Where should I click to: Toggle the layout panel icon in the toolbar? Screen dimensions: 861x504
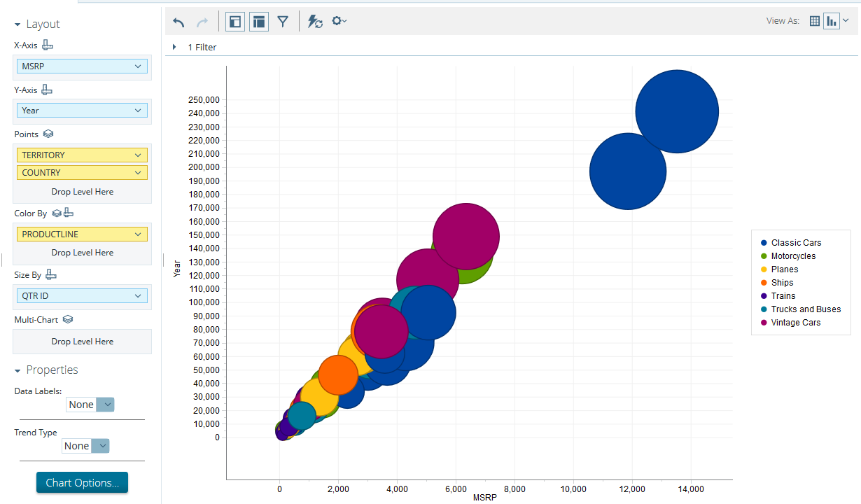click(235, 22)
